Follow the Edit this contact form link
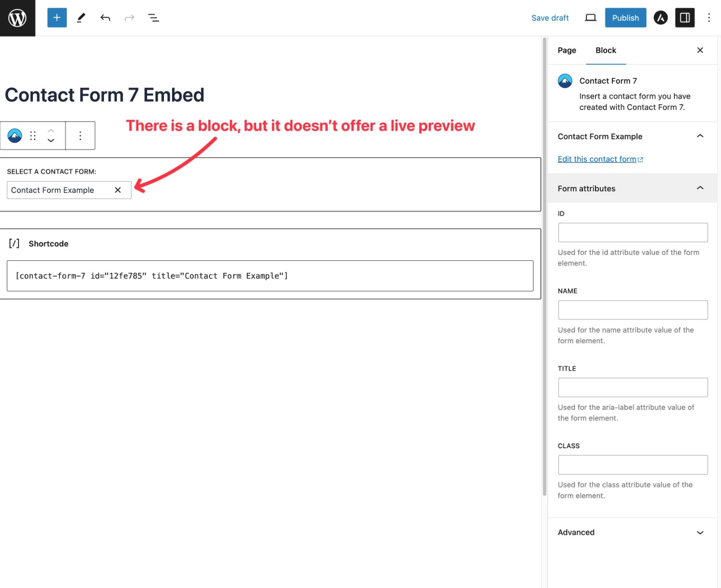This screenshot has width=721, height=588. point(600,159)
